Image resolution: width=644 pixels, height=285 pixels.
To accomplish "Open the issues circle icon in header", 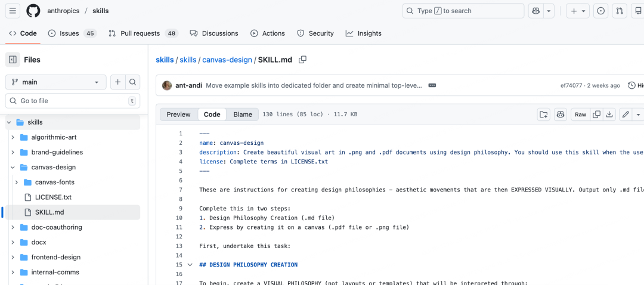I will (600, 11).
